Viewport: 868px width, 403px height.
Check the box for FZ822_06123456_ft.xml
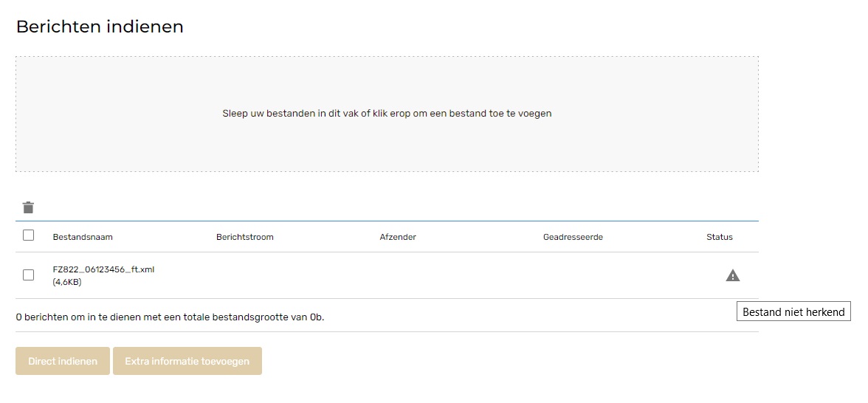coord(28,275)
